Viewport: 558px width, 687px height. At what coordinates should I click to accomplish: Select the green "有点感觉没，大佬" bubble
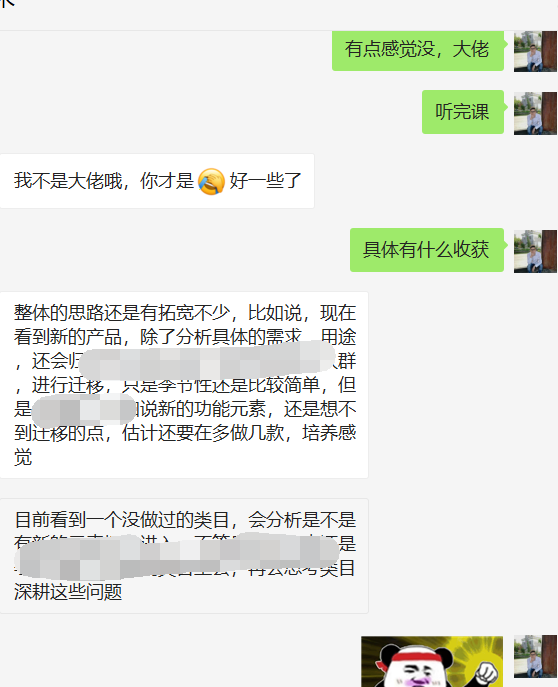(418, 50)
